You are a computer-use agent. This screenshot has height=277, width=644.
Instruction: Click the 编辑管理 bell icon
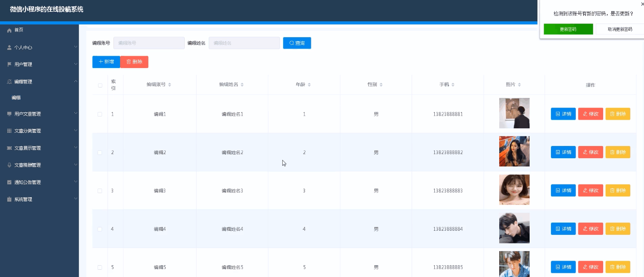[x=9, y=82]
